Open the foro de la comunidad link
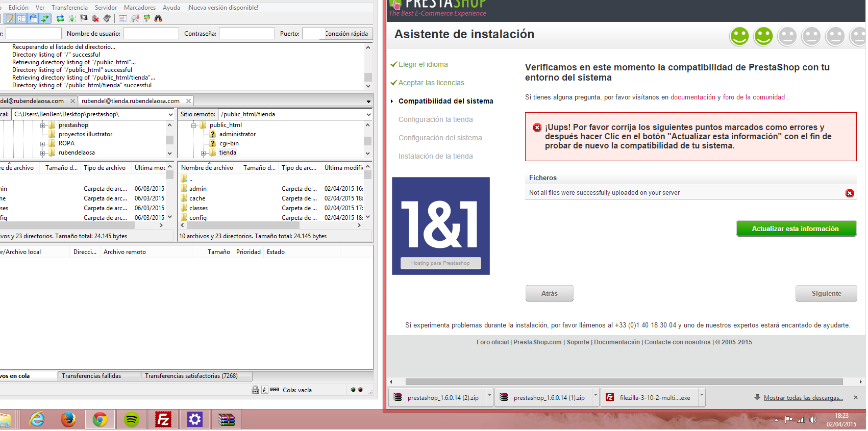868x431 pixels. pos(754,97)
